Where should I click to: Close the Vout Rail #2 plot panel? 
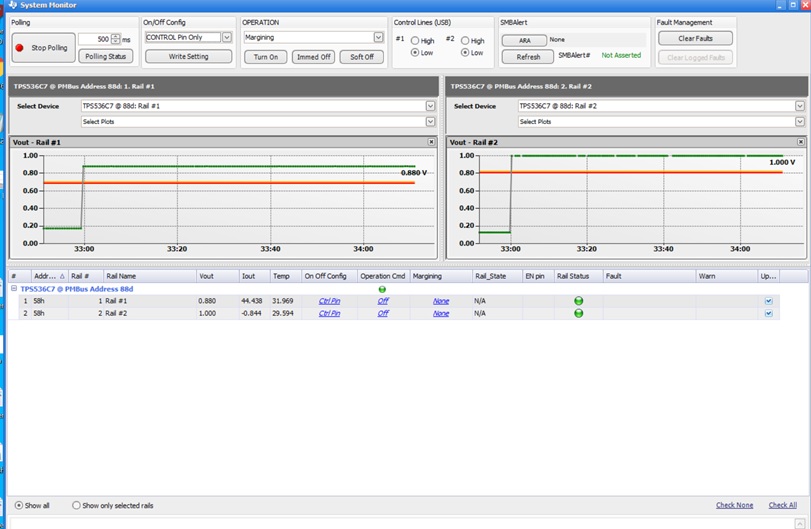pyautogui.click(x=803, y=142)
